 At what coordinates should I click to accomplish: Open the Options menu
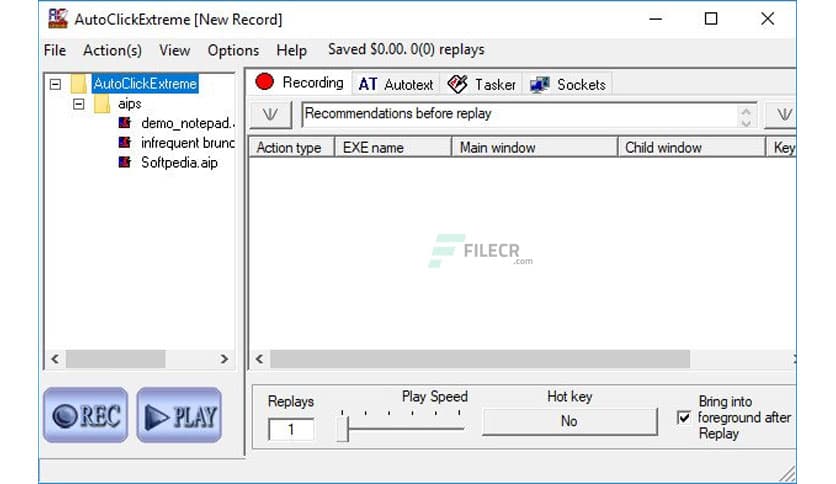pos(233,50)
